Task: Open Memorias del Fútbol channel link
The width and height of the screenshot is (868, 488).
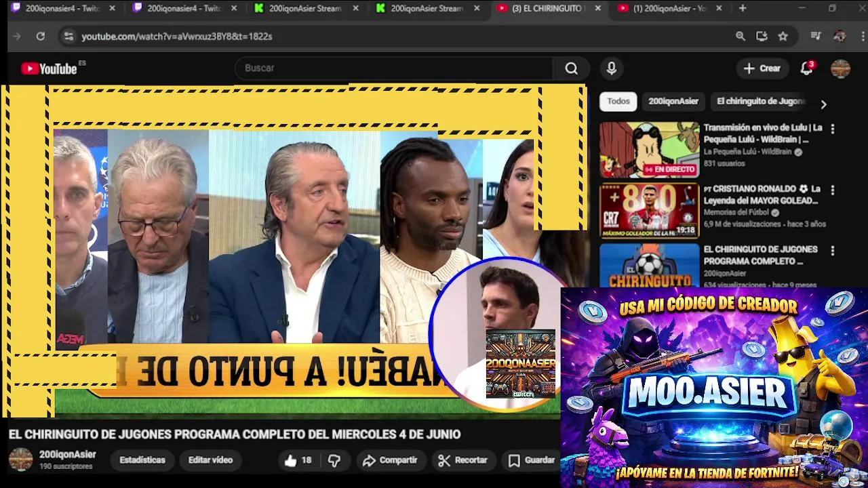Action: click(x=736, y=212)
